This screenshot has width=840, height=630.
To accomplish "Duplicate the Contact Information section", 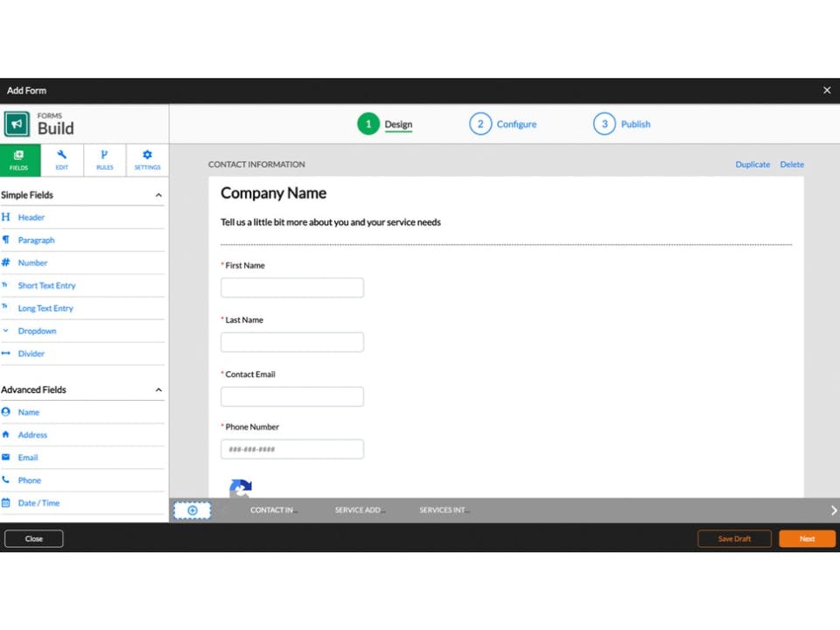I will pyautogui.click(x=752, y=164).
